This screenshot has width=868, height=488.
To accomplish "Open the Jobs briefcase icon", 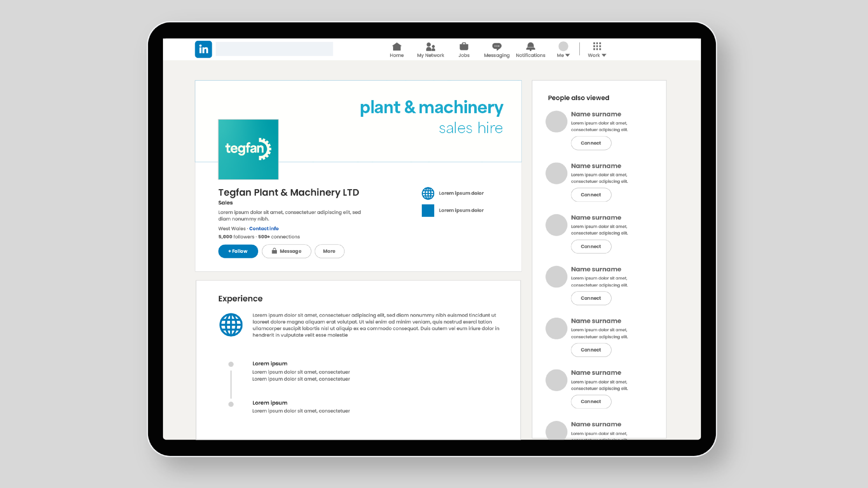I will tap(464, 47).
